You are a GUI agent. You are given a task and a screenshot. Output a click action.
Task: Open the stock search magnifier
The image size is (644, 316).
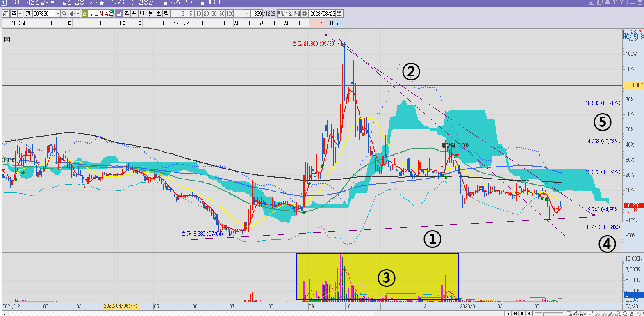click(x=64, y=14)
